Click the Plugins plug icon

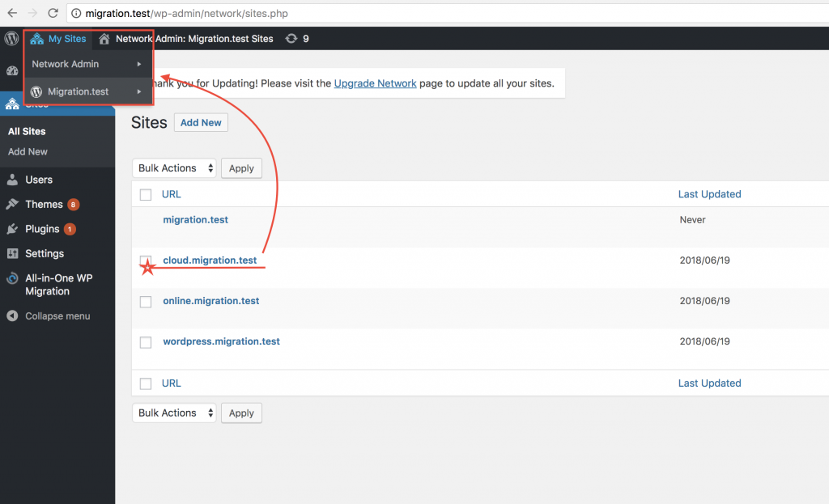pos(12,229)
